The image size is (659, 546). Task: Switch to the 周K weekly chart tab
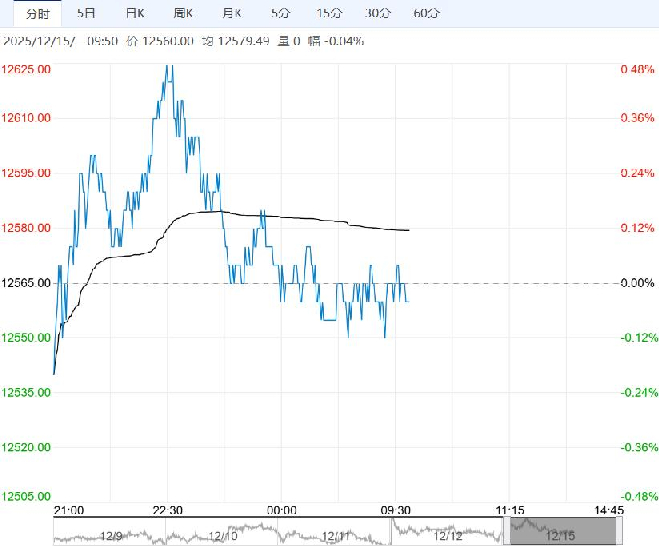(x=183, y=13)
